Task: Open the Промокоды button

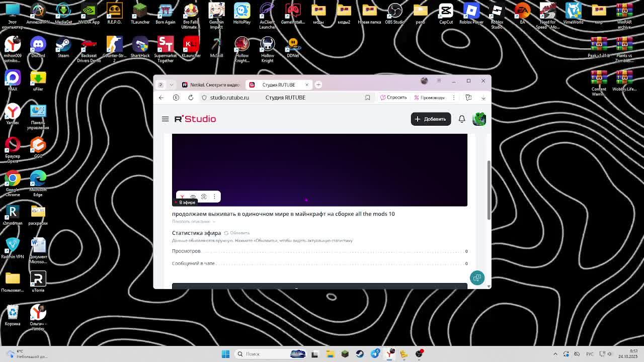Action: (x=429, y=98)
